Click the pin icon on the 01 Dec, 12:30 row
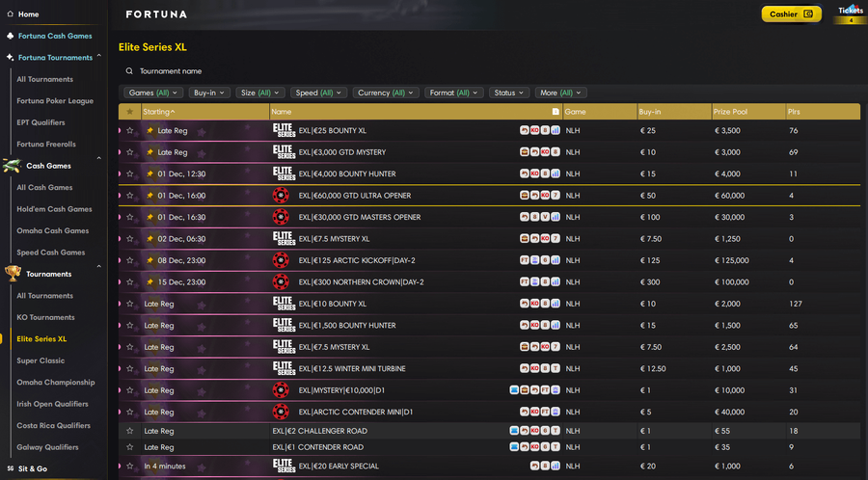The height and width of the screenshot is (480, 868). coord(149,173)
